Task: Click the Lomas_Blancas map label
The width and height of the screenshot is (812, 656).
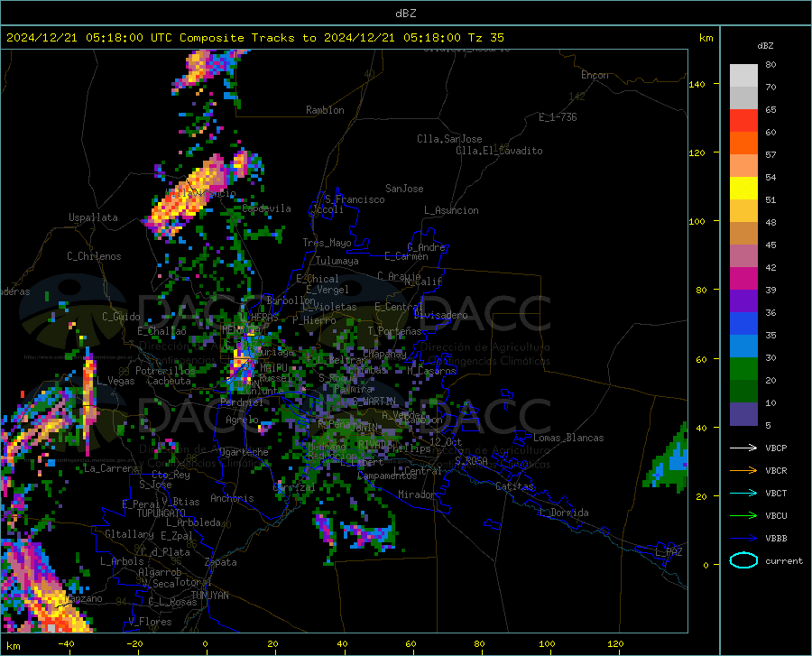Action: (x=568, y=438)
